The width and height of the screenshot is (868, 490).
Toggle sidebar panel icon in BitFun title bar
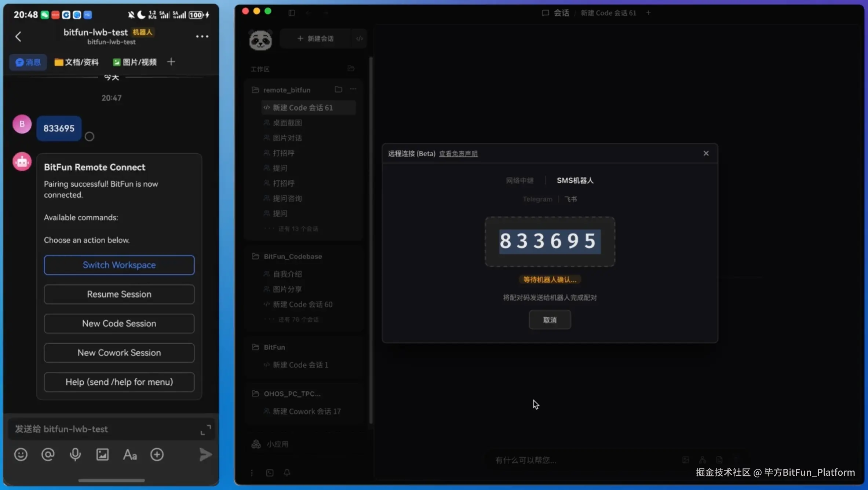pos(292,13)
